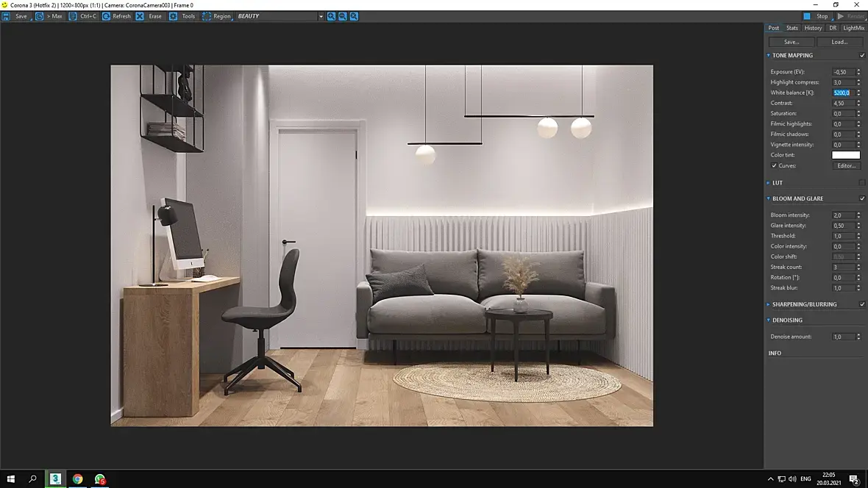Open the Curves Editor... button
868x488 pixels.
click(x=847, y=165)
